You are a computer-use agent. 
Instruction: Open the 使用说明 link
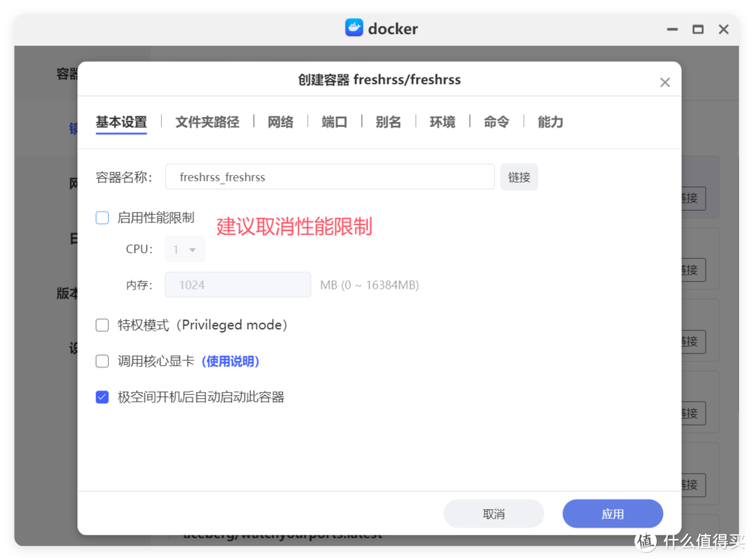[231, 361]
